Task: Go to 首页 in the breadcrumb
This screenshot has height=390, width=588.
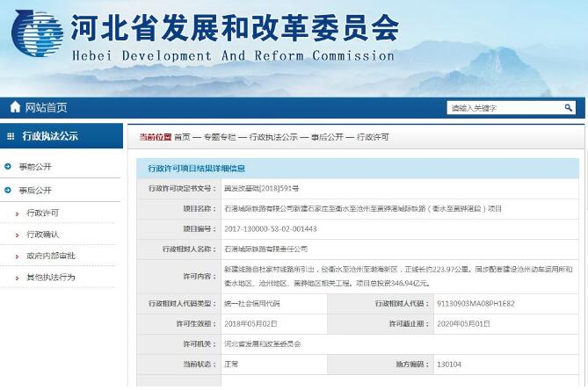Action: pyautogui.click(x=181, y=137)
